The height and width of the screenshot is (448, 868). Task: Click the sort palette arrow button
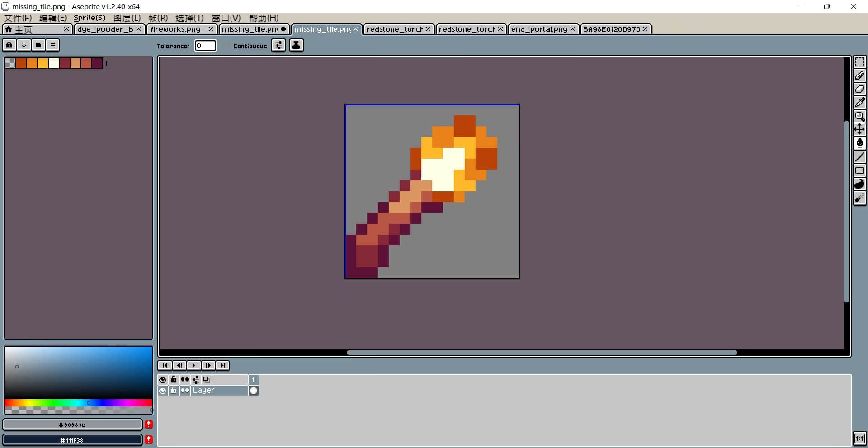(x=24, y=45)
